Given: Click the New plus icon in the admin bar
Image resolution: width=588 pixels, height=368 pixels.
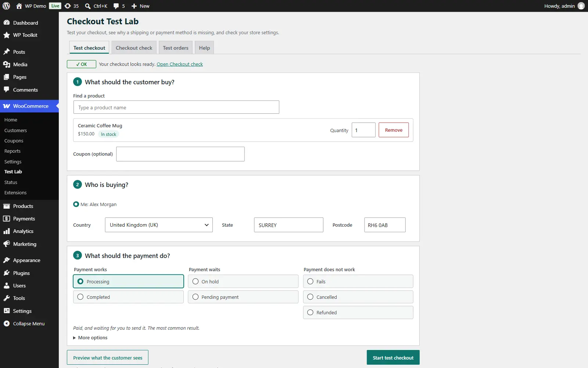Looking at the screenshot, I should point(134,6).
